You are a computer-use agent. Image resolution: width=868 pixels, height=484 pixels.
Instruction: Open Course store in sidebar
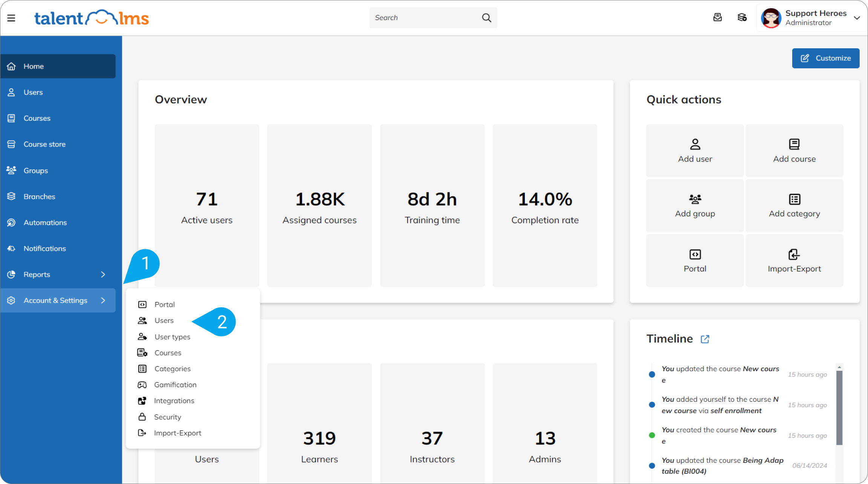click(58, 144)
